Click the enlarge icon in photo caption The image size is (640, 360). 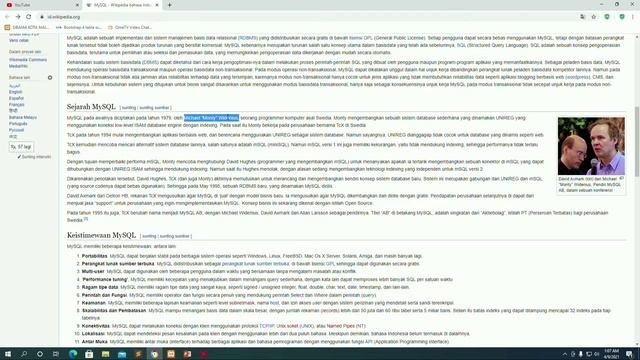[622, 178]
